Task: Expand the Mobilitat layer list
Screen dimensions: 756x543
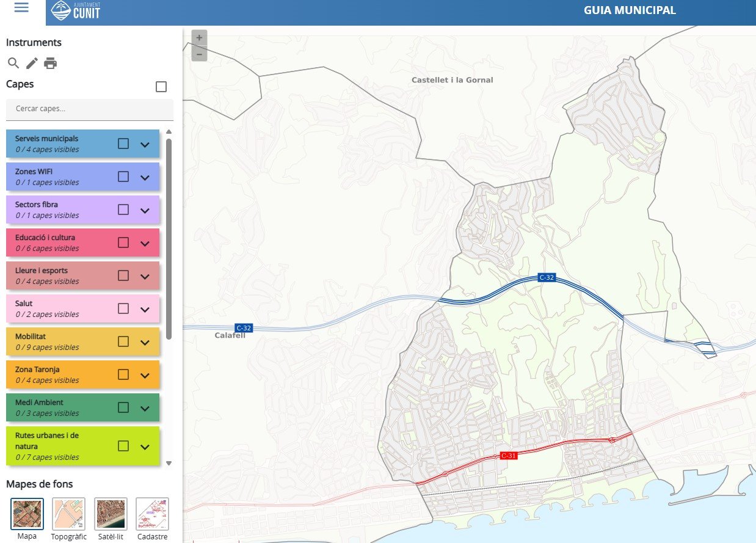Action: [x=145, y=342]
